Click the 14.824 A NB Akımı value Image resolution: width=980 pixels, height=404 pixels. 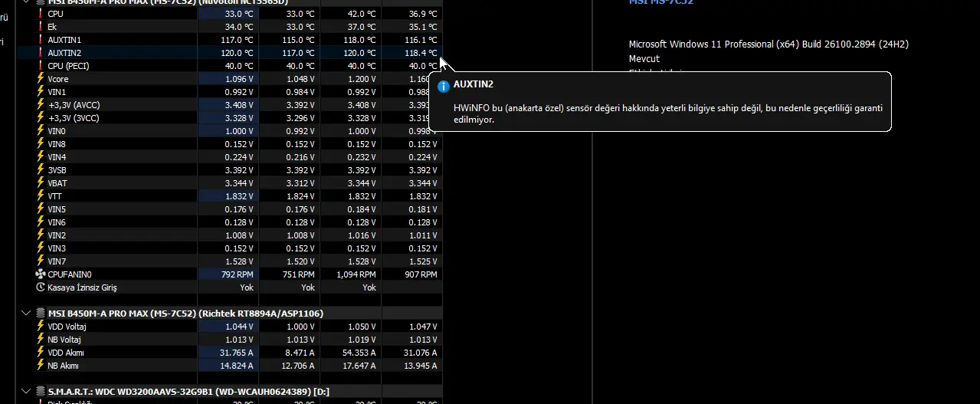(x=238, y=366)
